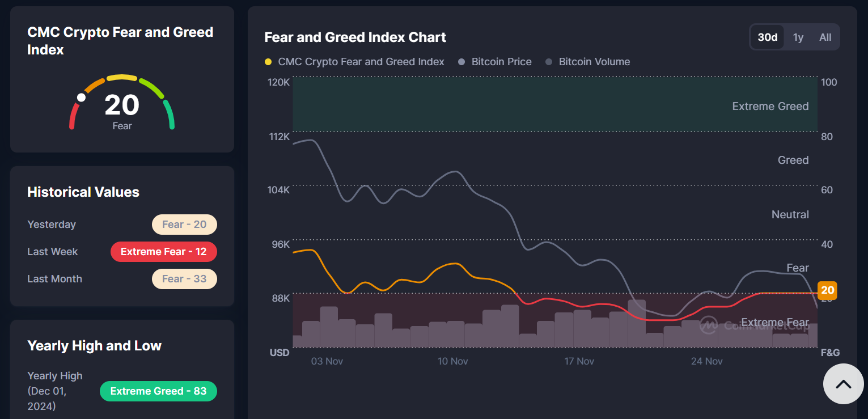Click the scroll-to-top arrow icon
The image size is (868, 419).
[843, 384]
